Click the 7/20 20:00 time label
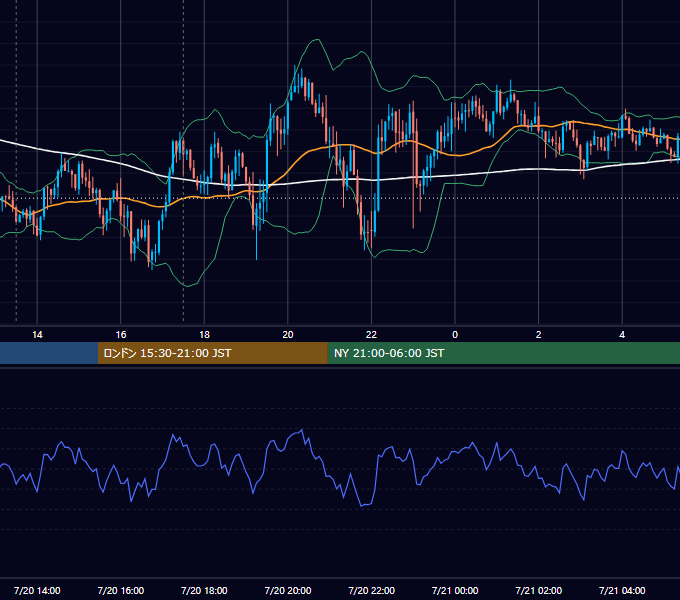680x600 pixels. (288, 590)
